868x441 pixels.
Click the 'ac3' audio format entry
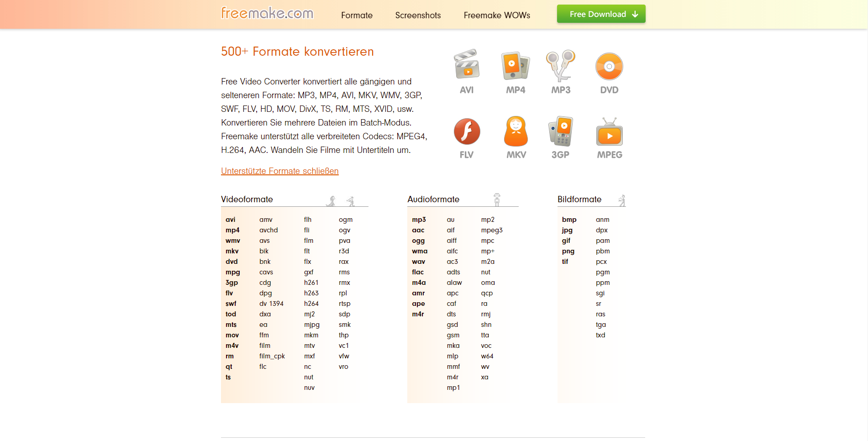pyautogui.click(x=452, y=262)
